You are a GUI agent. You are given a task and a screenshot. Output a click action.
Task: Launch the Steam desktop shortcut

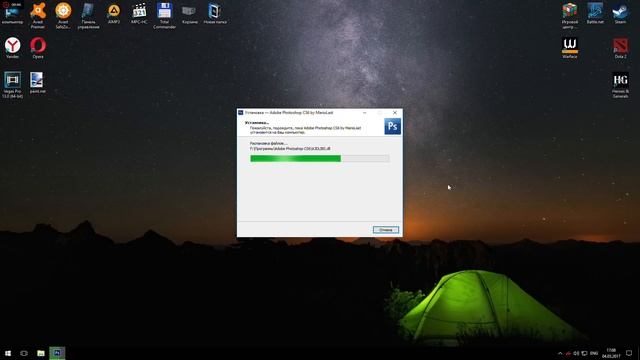620,13
